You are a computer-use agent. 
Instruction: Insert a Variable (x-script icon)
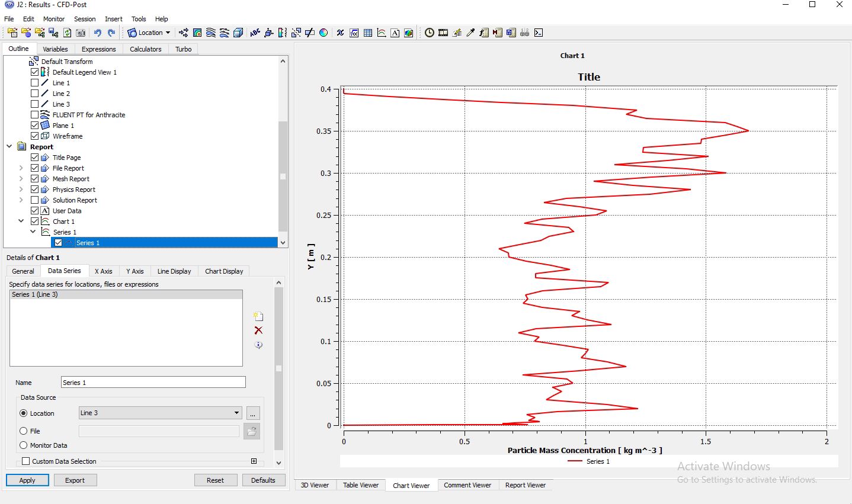point(340,33)
